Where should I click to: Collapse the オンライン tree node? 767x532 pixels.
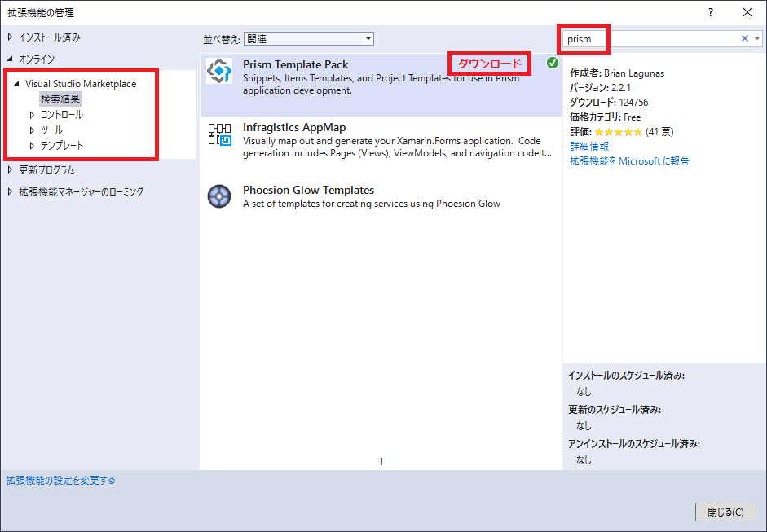[x=10, y=59]
